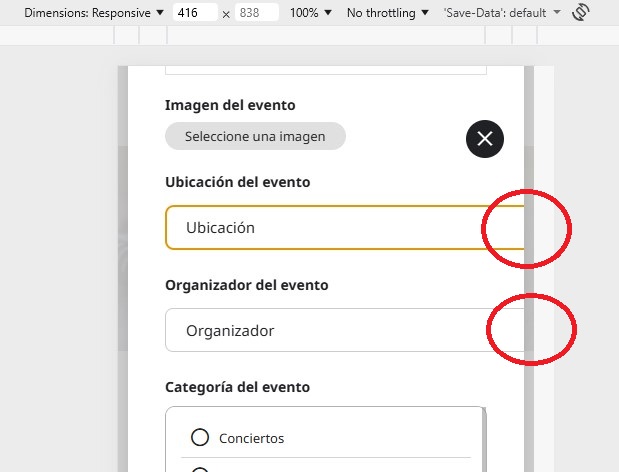This screenshot has width=619, height=472.
Task: Select the Conciertos radio button
Action: click(x=200, y=438)
